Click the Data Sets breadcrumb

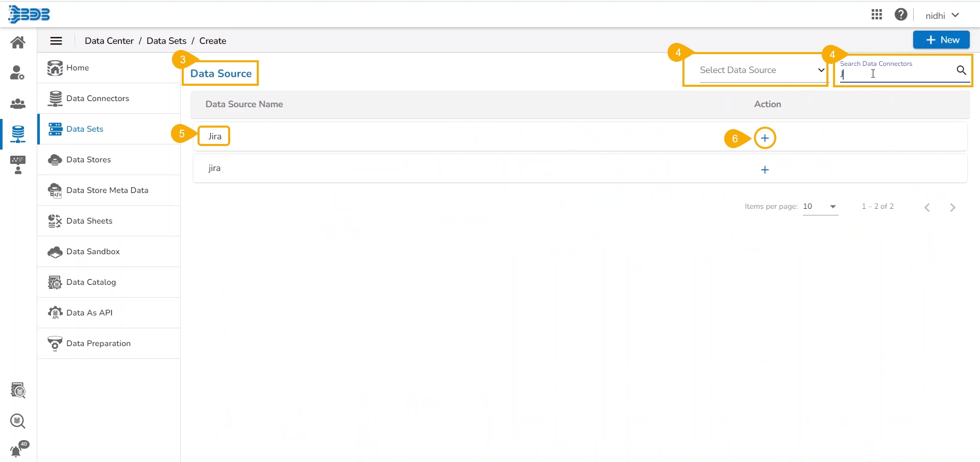click(x=166, y=41)
